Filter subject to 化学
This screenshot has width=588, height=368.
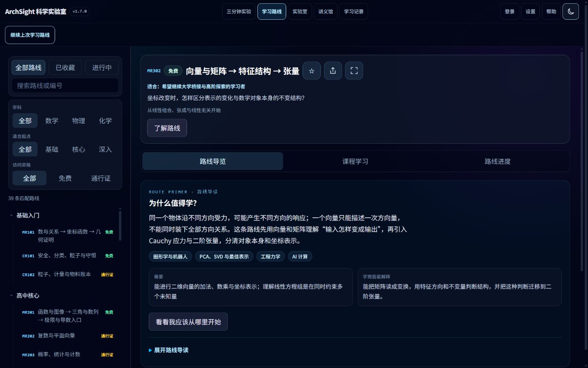[x=105, y=121]
